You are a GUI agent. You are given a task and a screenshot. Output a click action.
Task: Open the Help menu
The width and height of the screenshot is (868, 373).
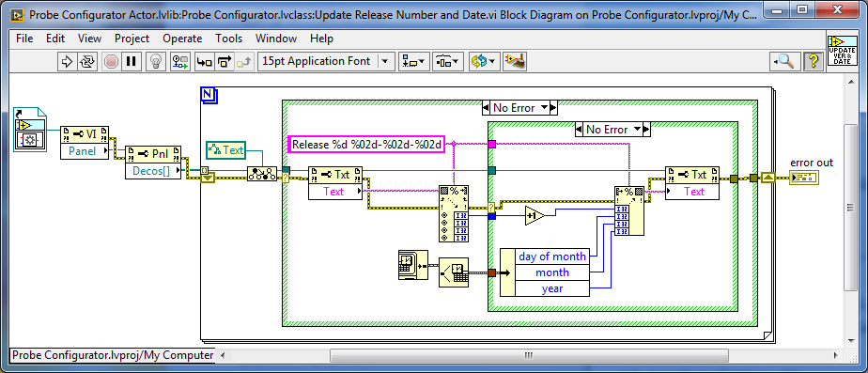pos(321,39)
